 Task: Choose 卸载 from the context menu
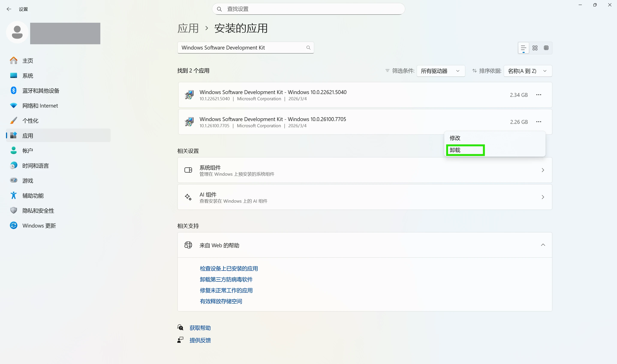495,150
